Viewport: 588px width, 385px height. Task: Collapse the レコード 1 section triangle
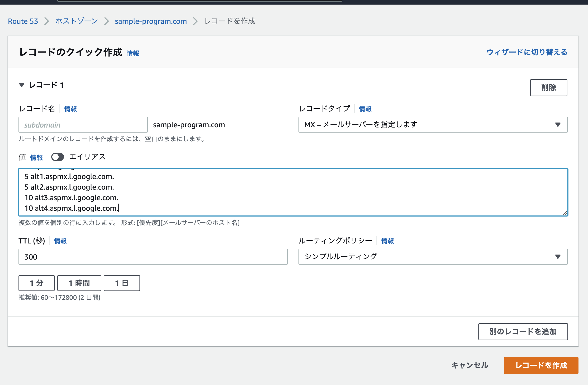[22, 85]
